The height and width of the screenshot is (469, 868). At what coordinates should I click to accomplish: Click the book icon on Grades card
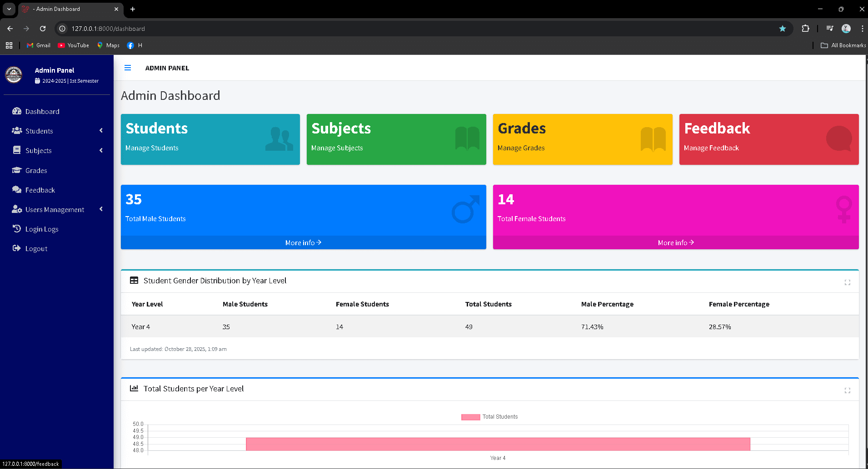coord(653,139)
